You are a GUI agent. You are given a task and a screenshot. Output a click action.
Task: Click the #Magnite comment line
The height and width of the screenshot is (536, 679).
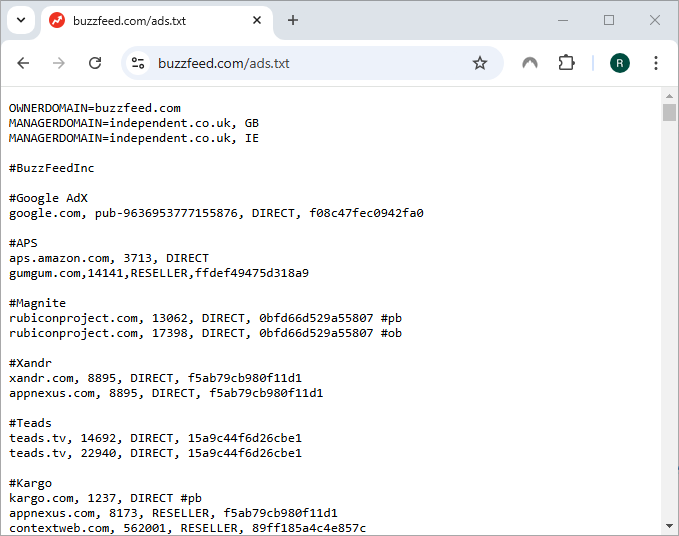point(37,304)
